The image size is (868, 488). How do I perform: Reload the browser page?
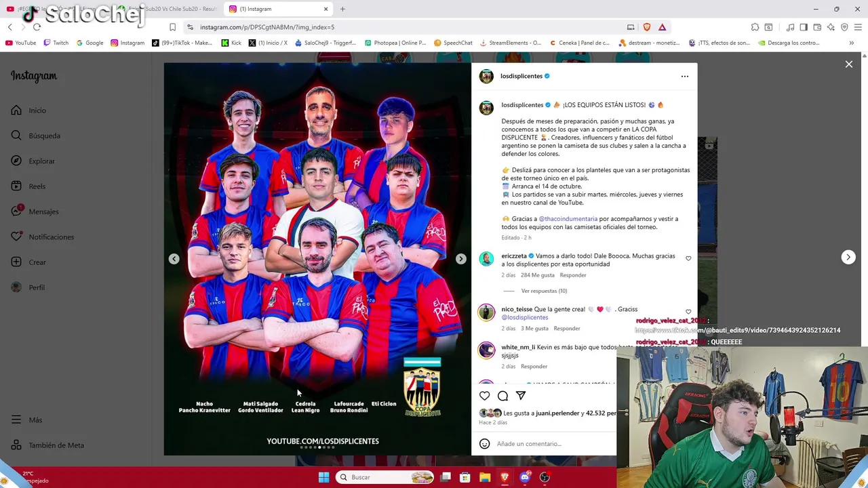pos(37,27)
